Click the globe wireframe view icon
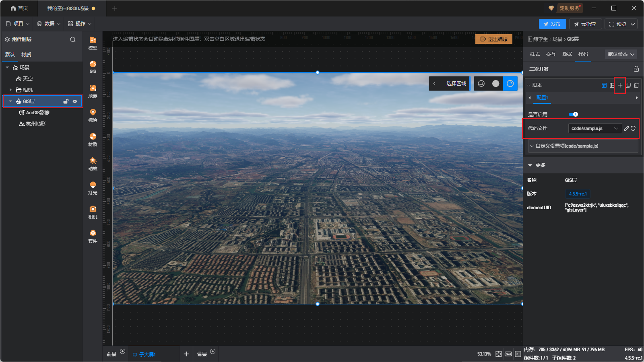644x362 pixels. (481, 84)
